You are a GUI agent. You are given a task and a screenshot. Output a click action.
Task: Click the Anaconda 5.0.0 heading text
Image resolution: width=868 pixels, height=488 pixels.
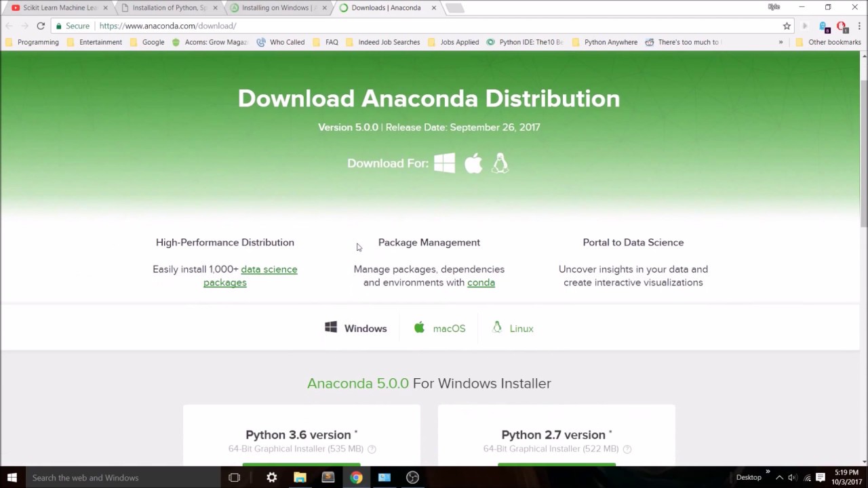[358, 383]
